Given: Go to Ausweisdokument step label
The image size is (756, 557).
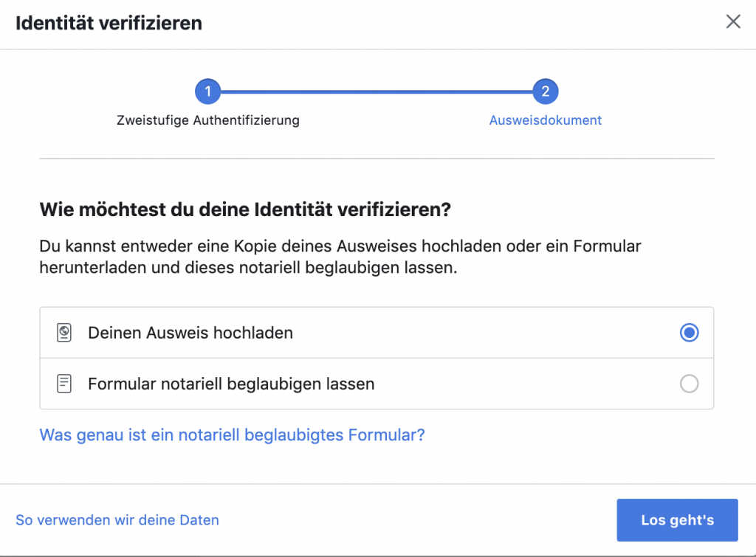Looking at the screenshot, I should pyautogui.click(x=546, y=120).
